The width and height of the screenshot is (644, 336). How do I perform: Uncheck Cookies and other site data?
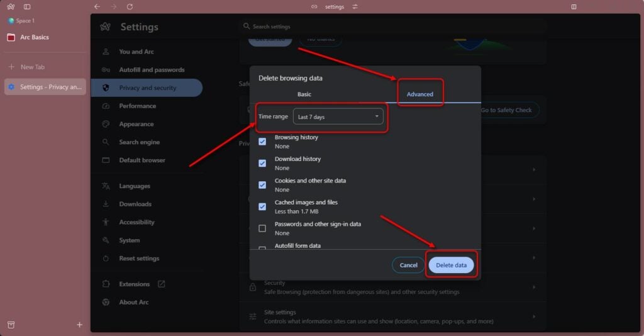coord(262,185)
